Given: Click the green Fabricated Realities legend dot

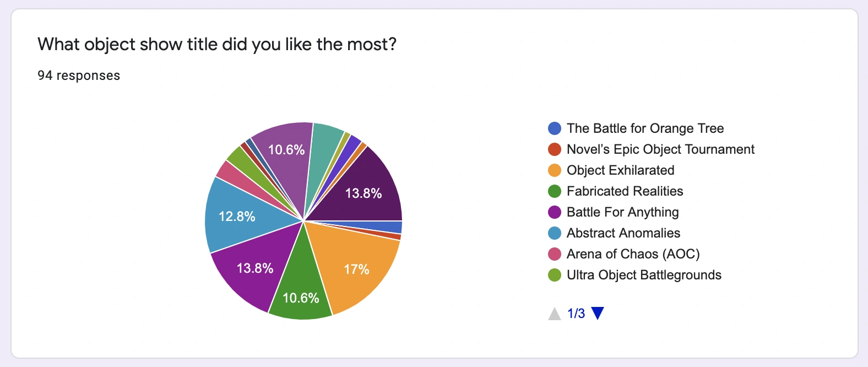Looking at the screenshot, I should tap(555, 191).
